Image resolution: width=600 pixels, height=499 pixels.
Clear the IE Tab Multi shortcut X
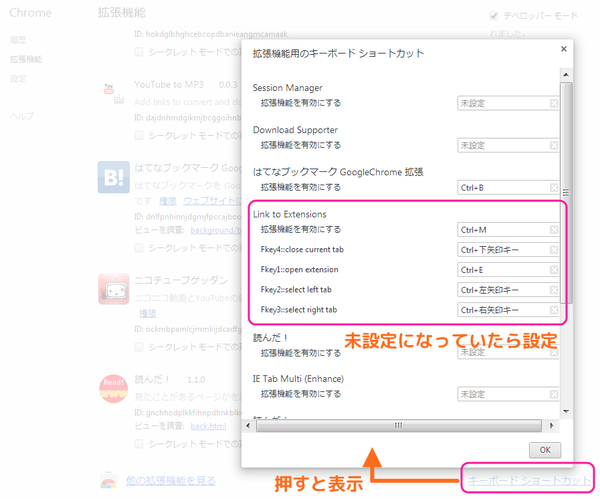(554, 394)
